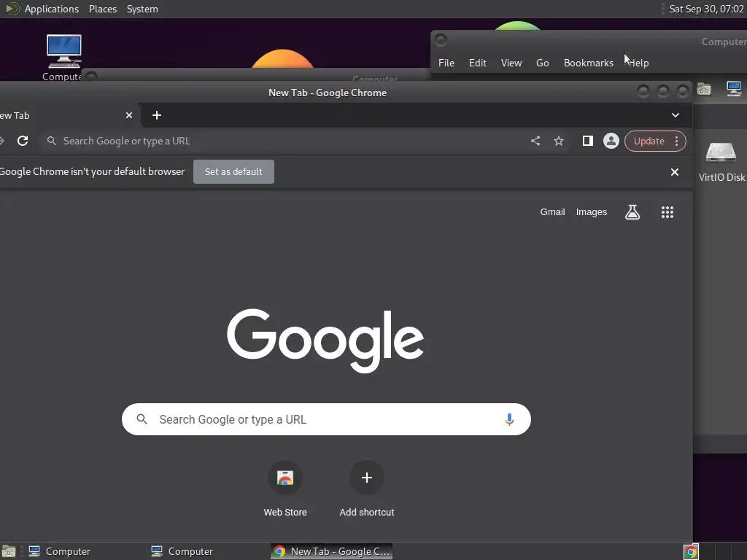747x560 pixels.
Task: Open View menu in Computer window
Action: (x=511, y=63)
